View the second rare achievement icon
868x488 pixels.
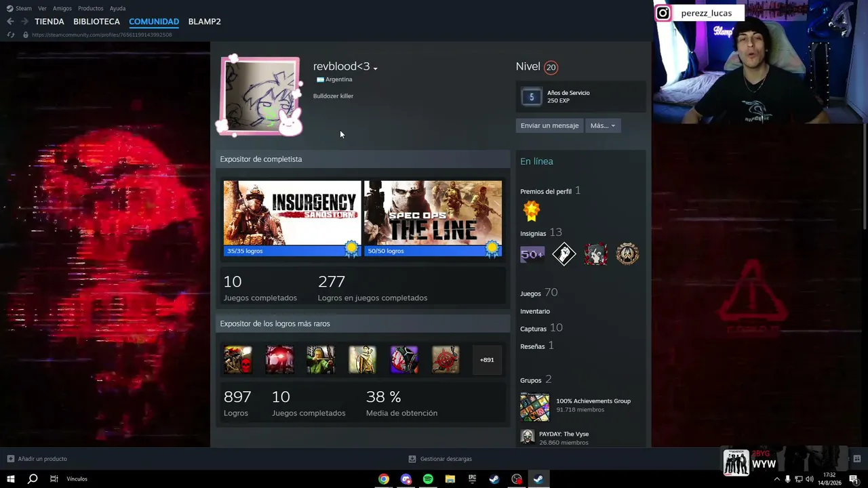279,360
